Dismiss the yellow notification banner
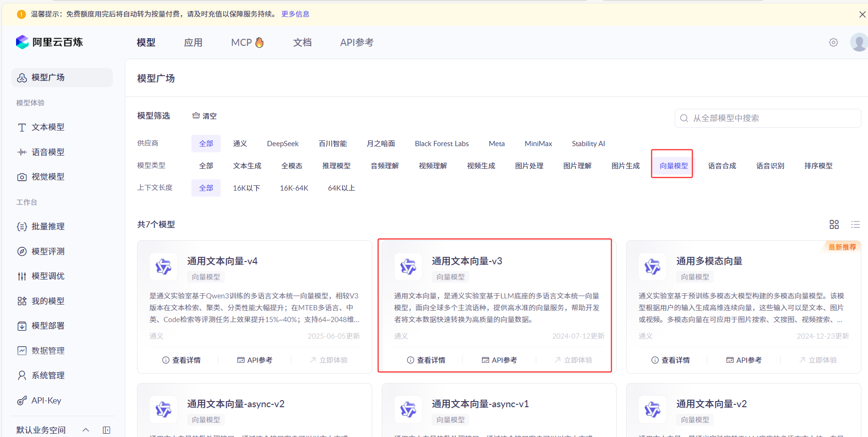 862,14
